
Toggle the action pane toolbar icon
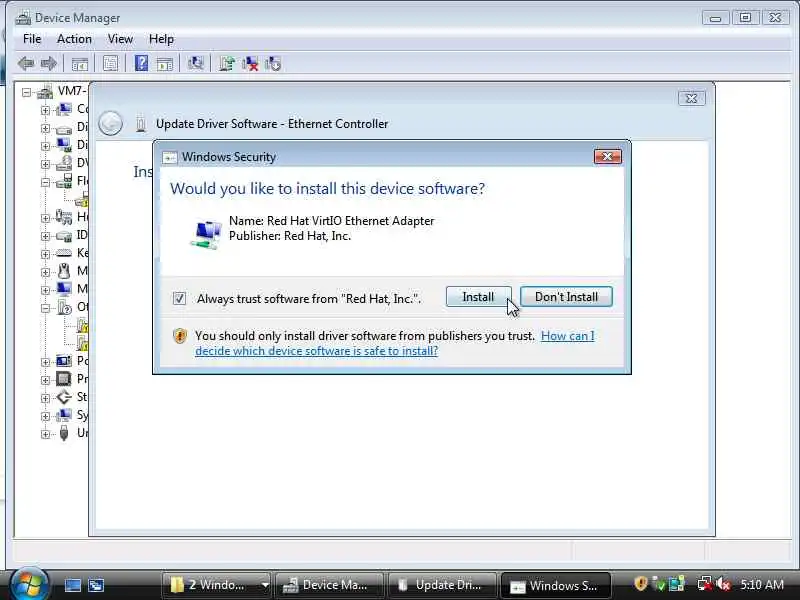pos(164,64)
